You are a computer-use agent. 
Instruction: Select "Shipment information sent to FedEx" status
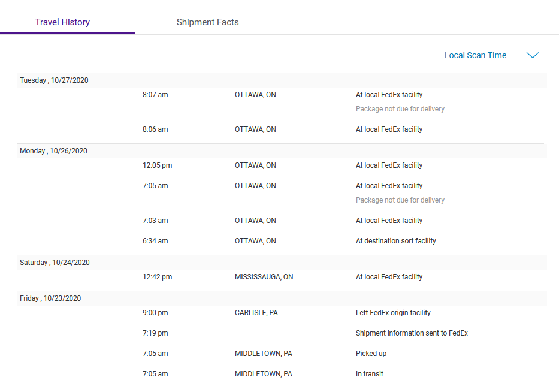(x=412, y=333)
